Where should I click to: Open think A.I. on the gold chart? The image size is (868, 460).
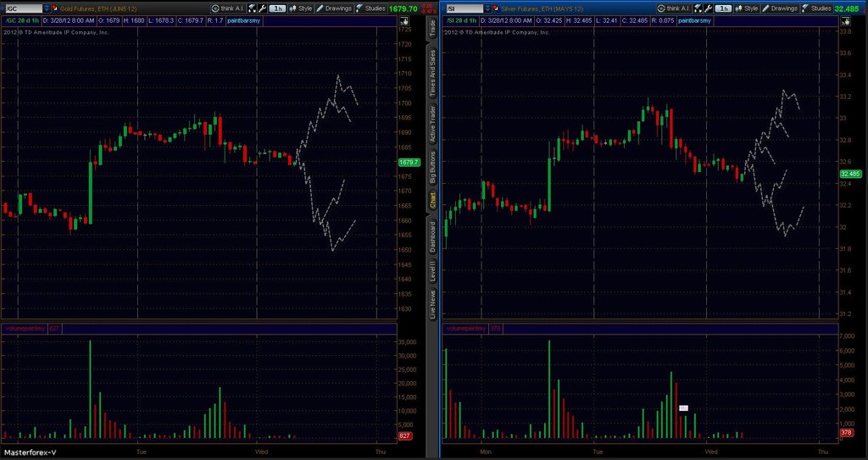[228, 8]
